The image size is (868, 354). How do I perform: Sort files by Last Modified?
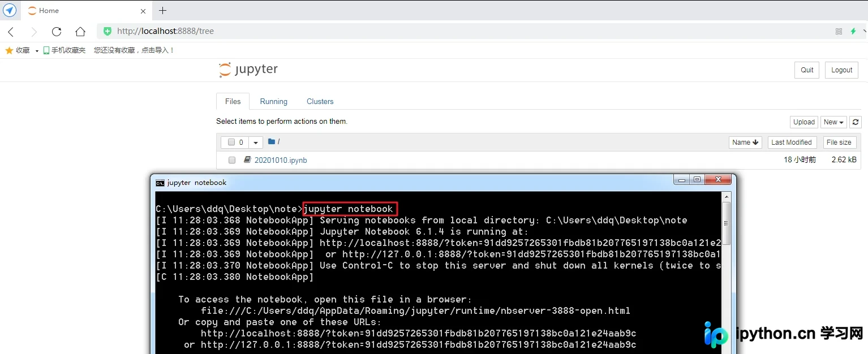791,143
